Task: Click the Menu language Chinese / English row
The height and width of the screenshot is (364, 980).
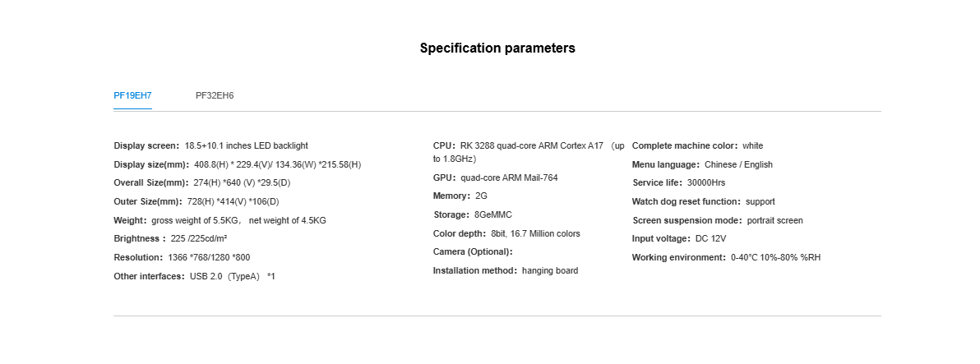Action: (x=702, y=165)
